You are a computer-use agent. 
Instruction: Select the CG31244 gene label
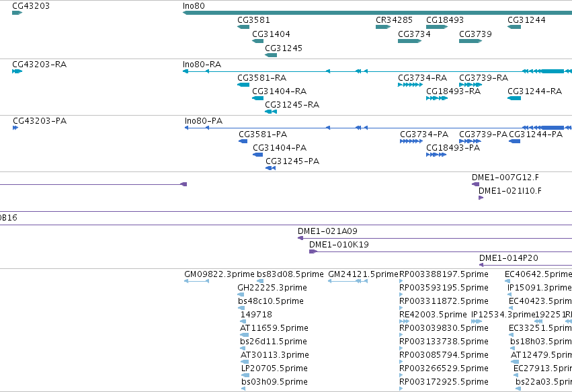(526, 20)
